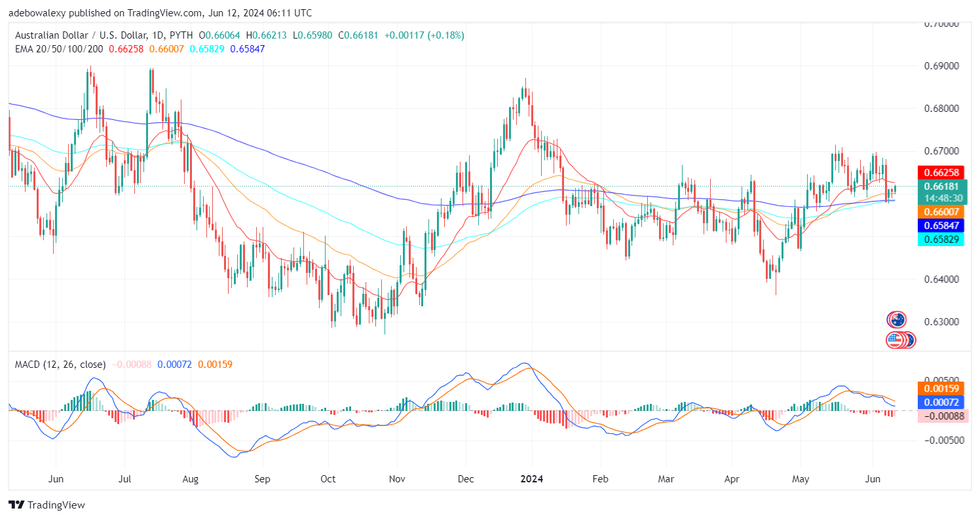Click the Australian flag currency icon
This screenshot has width=980, height=519.
(x=896, y=320)
